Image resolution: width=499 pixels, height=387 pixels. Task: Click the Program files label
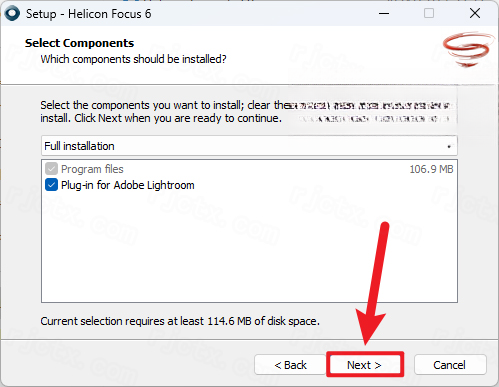[x=92, y=169]
